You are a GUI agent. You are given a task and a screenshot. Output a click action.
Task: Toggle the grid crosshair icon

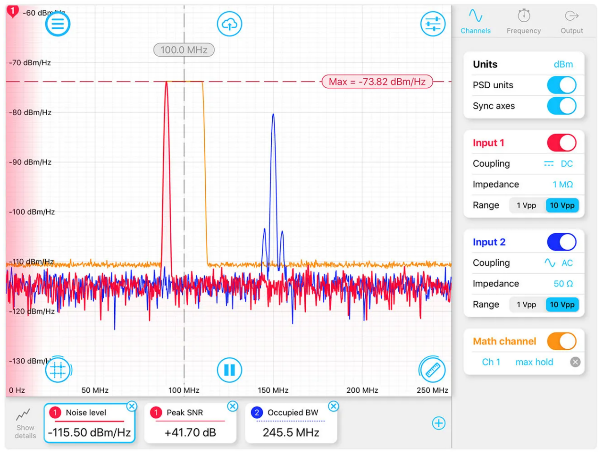(x=57, y=369)
